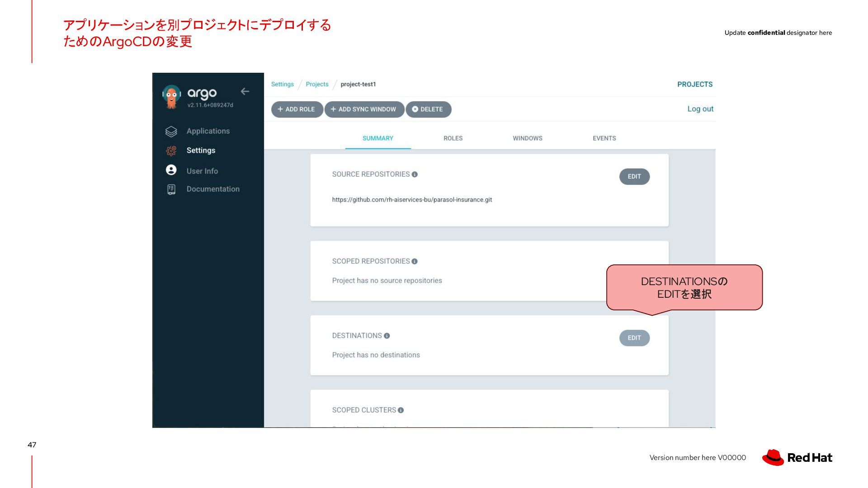Click the SOURCE REPOSITORIES heading
The image size is (868, 488).
[371, 174]
